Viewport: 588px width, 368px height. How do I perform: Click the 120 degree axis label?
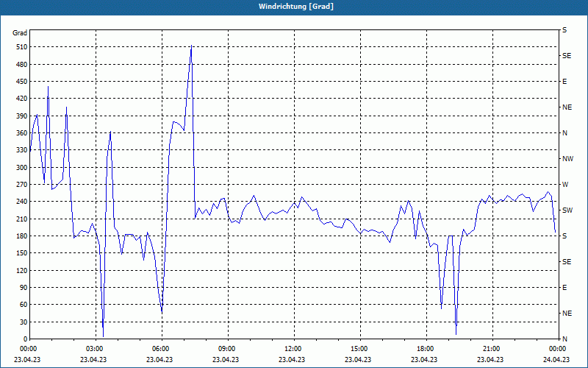23,270
